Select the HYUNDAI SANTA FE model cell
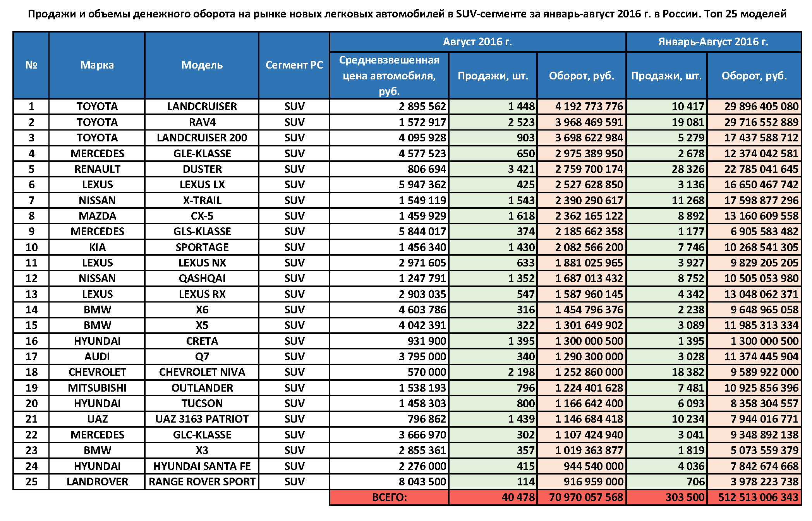The height and width of the screenshot is (521, 812). [x=202, y=466]
